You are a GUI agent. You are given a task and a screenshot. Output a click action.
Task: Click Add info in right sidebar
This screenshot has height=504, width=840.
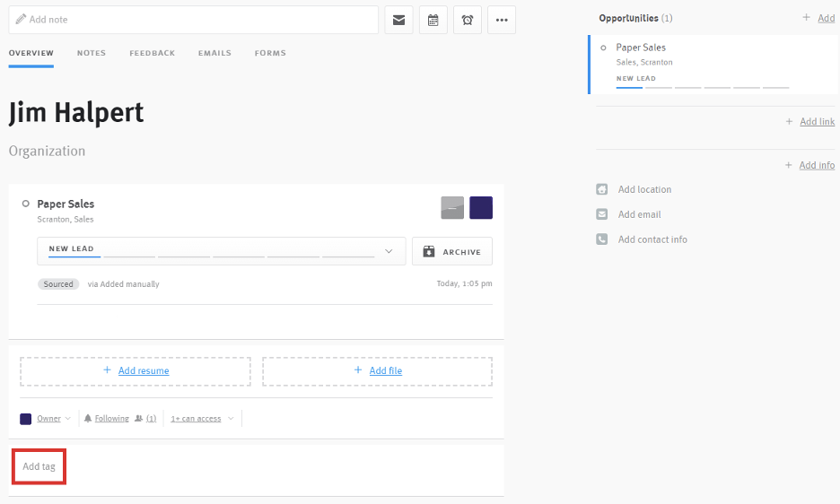817,165
